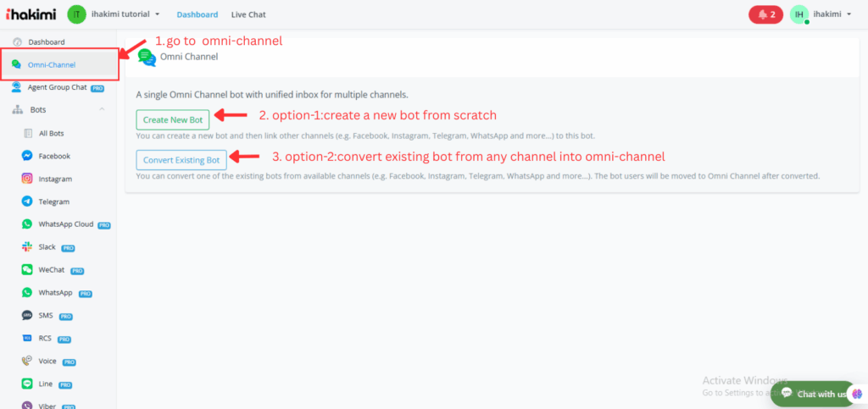This screenshot has height=409, width=868.
Task: Open the notification bell with 2 alerts
Action: point(765,14)
